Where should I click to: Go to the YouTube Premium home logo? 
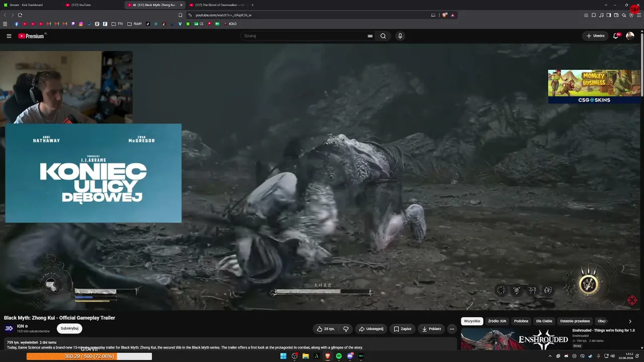pyautogui.click(x=31, y=36)
